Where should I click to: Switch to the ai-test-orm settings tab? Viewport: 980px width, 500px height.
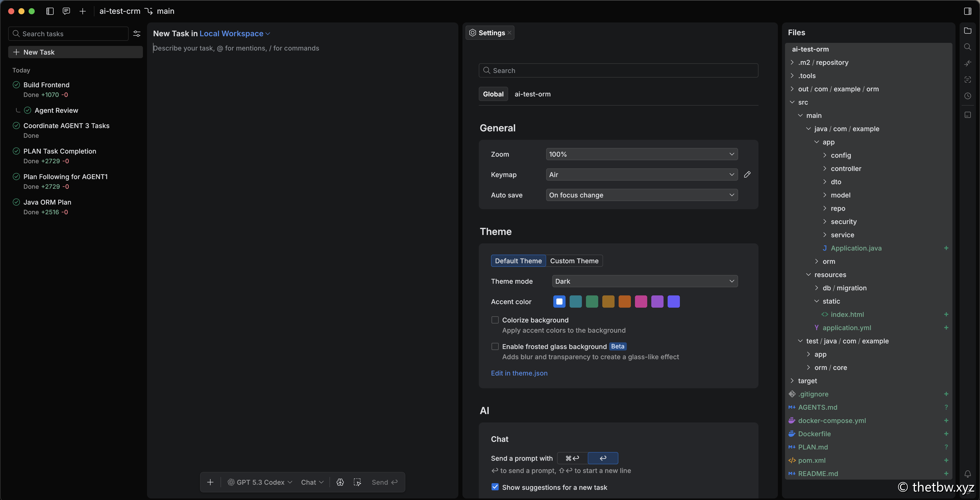532,94
